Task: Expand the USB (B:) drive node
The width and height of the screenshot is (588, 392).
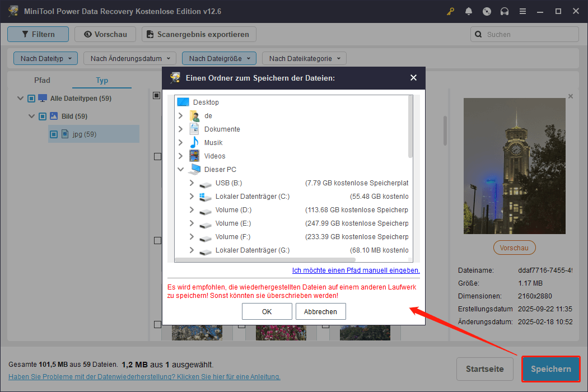Action: click(192, 183)
